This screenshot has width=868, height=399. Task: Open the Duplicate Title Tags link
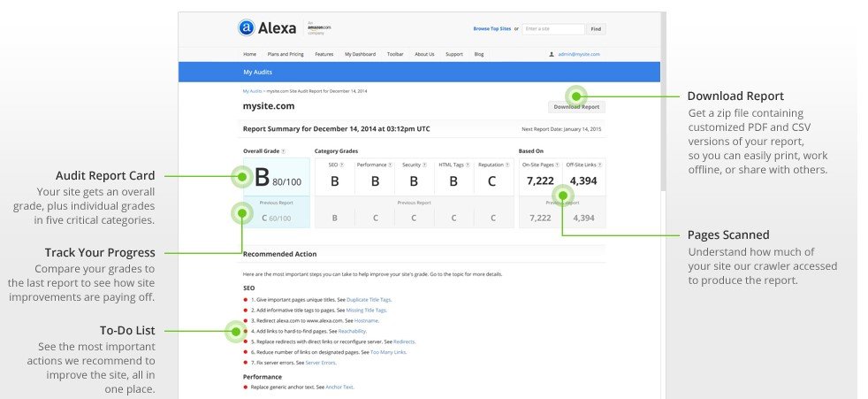[369, 300]
